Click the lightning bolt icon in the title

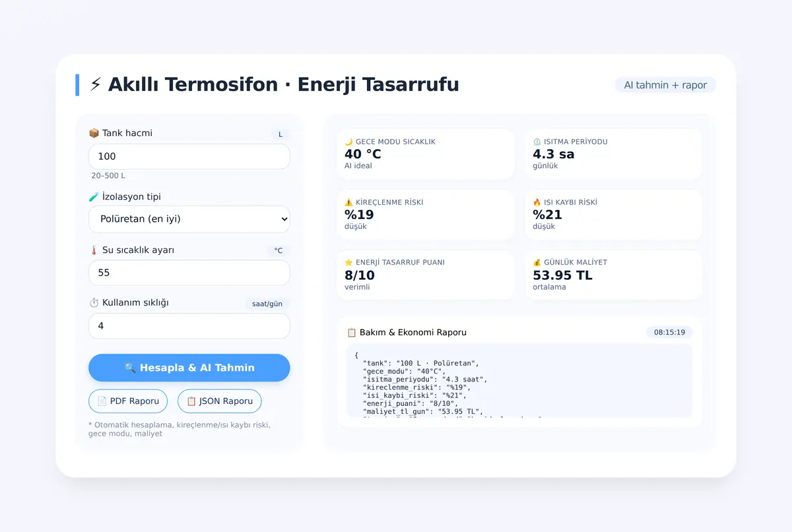96,84
